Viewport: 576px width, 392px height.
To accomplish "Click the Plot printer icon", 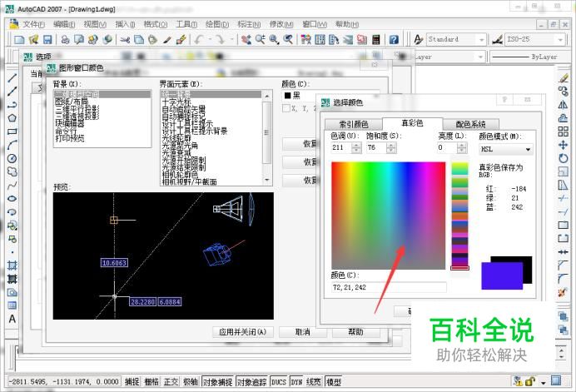I will [66, 39].
